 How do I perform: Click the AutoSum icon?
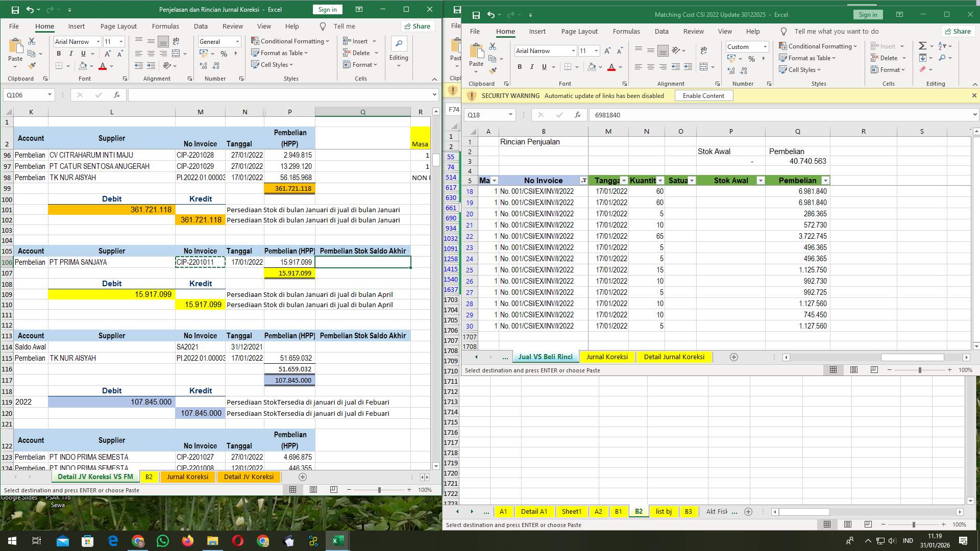click(923, 45)
